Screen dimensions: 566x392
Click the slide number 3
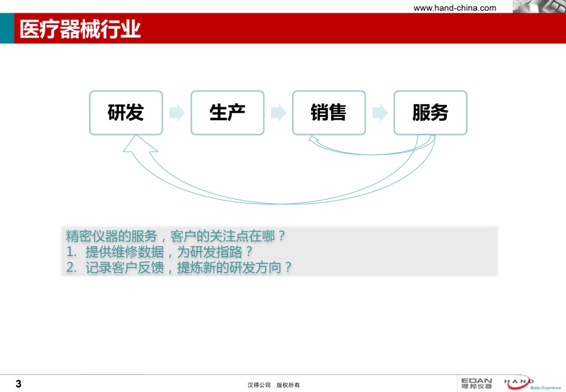[19, 384]
